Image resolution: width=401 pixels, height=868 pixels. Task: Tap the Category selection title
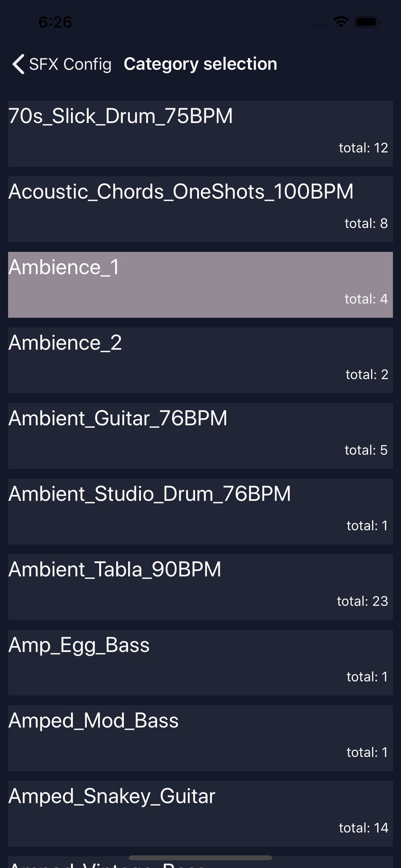pyautogui.click(x=200, y=64)
